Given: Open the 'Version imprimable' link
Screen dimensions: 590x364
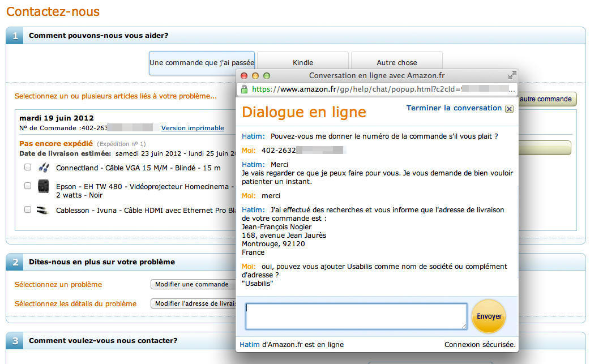Looking at the screenshot, I should click(193, 128).
